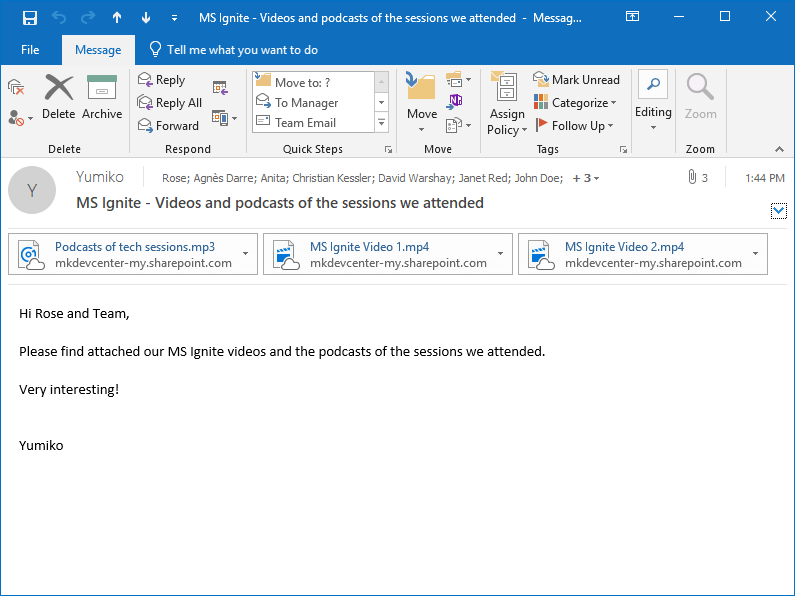This screenshot has height=596, width=795.
Task: Click recipient Christian Kessler
Action: (333, 178)
